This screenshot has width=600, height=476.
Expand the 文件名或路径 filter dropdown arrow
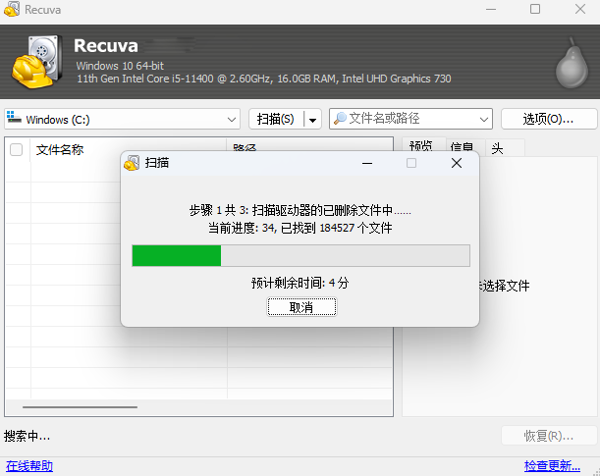click(484, 119)
